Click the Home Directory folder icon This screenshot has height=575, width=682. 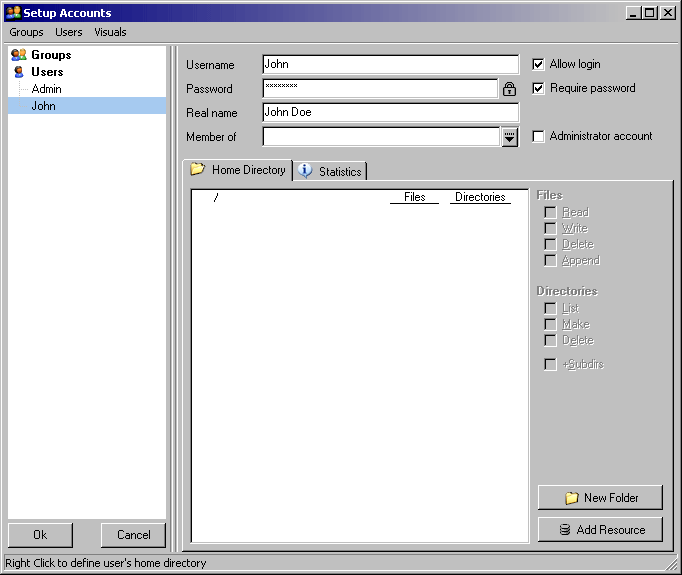(x=197, y=169)
